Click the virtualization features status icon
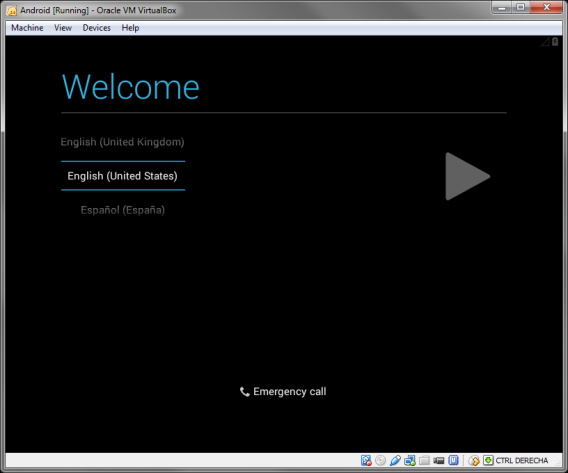Screen dimensions: 568x473 (x=454, y=460)
